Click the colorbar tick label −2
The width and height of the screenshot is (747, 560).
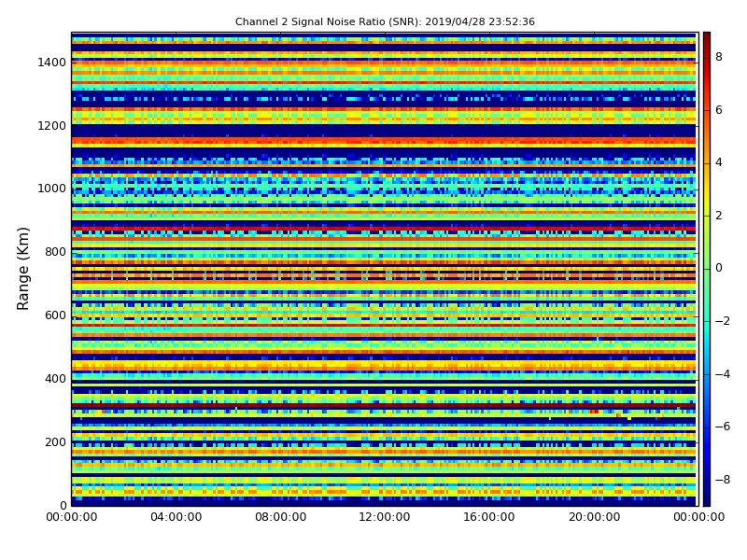tap(723, 321)
